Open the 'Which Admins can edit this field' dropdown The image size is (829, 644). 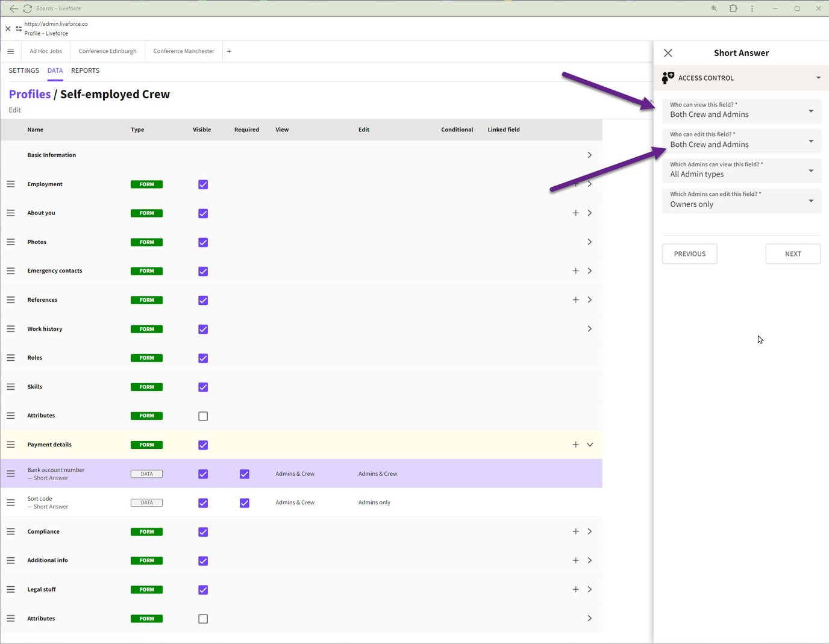coord(741,201)
